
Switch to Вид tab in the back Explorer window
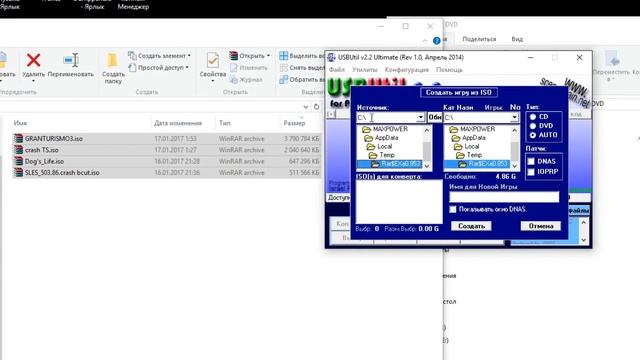coord(517,39)
